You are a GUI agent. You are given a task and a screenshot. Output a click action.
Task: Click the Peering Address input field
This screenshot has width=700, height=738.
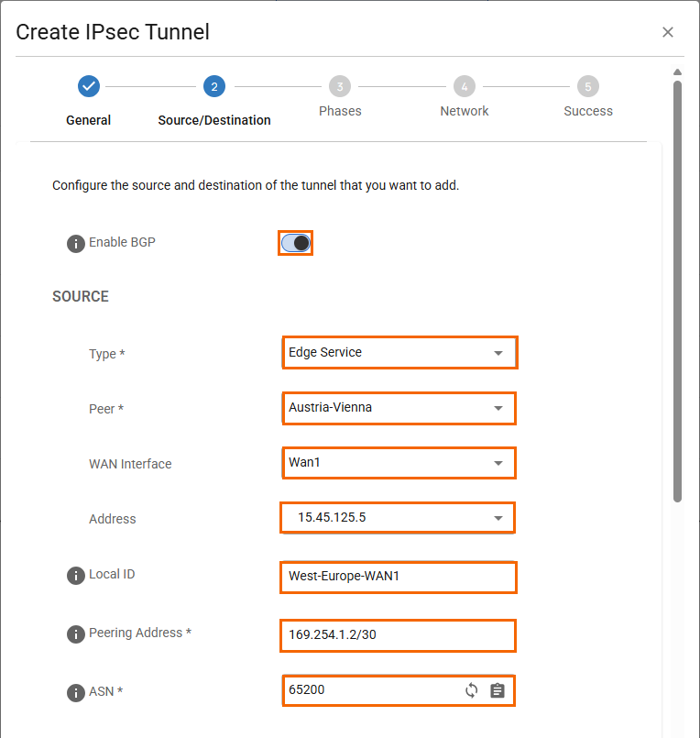399,634
